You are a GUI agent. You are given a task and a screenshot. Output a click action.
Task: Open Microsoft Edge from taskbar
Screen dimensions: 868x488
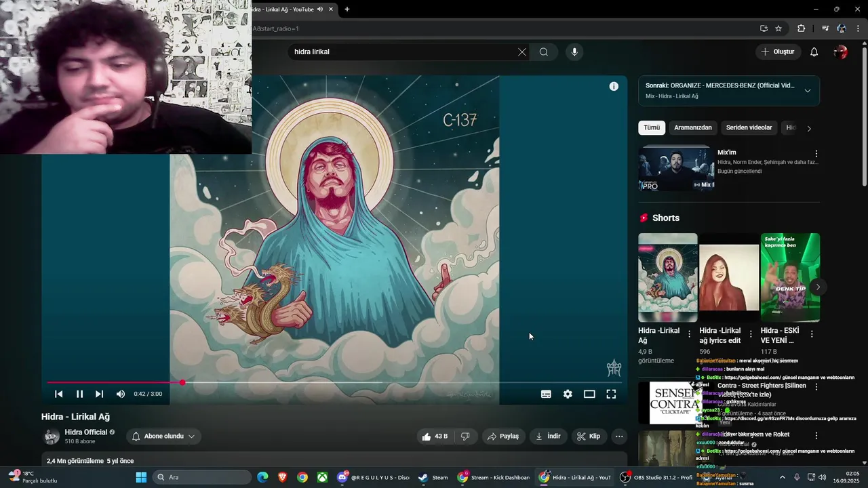click(x=262, y=477)
